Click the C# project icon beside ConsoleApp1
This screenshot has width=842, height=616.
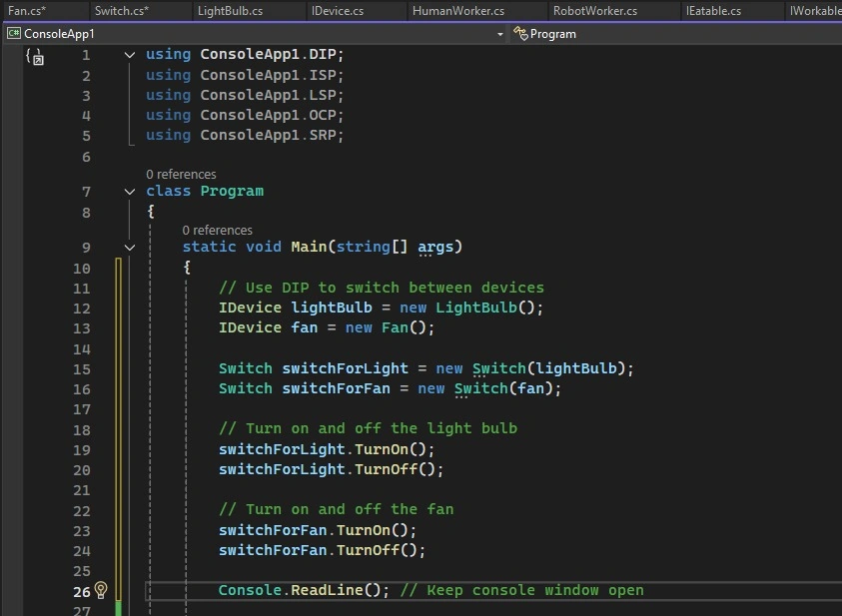click(13, 34)
